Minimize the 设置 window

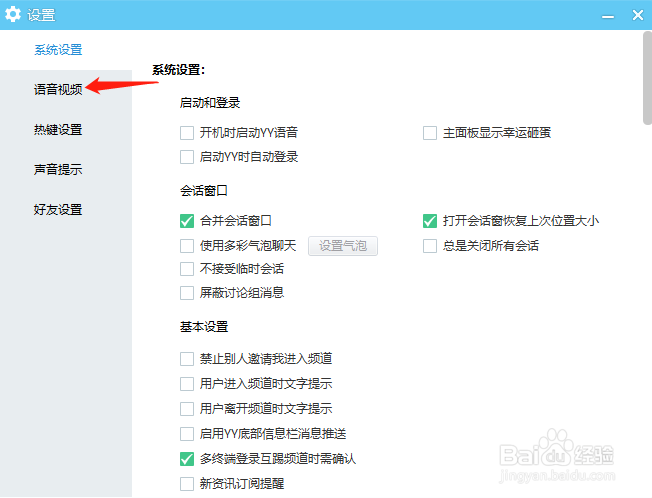pos(608,16)
